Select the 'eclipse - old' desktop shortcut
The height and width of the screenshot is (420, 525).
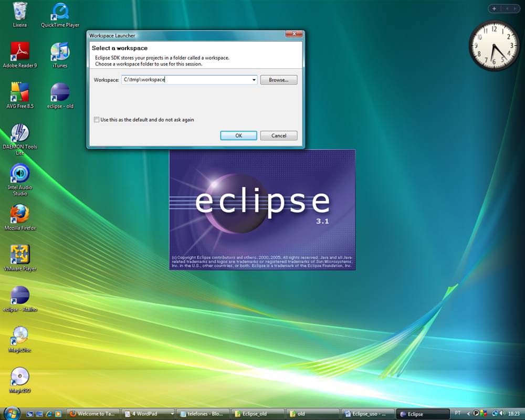tap(60, 96)
